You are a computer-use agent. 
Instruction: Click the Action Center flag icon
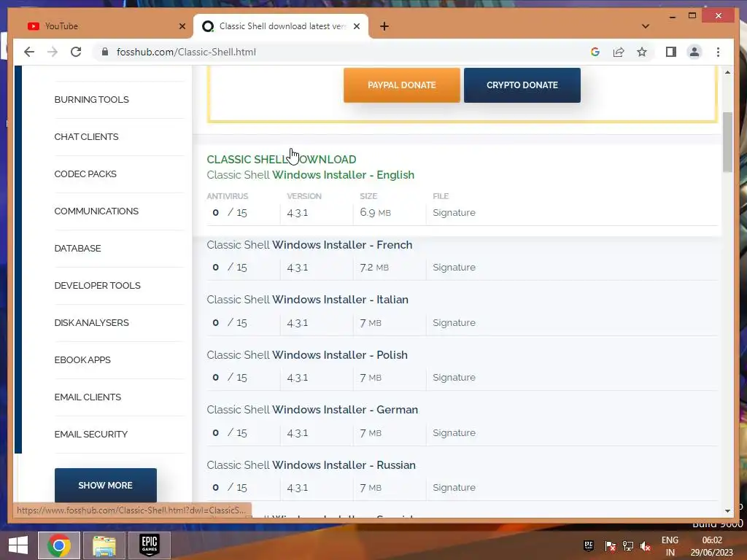(610, 545)
